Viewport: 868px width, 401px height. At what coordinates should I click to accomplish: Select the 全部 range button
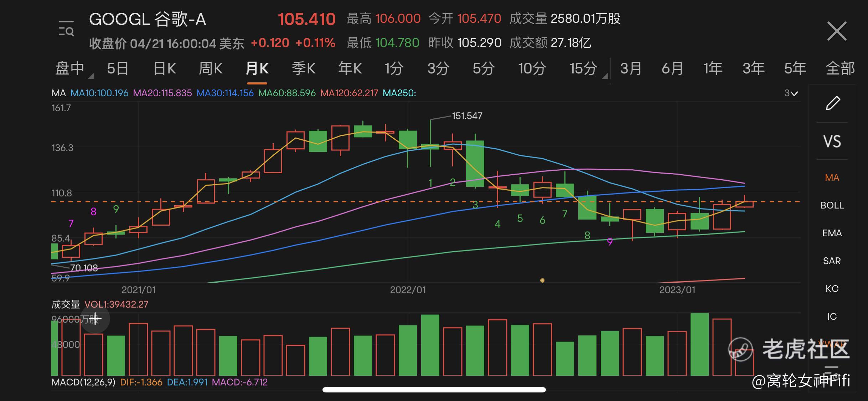point(840,68)
